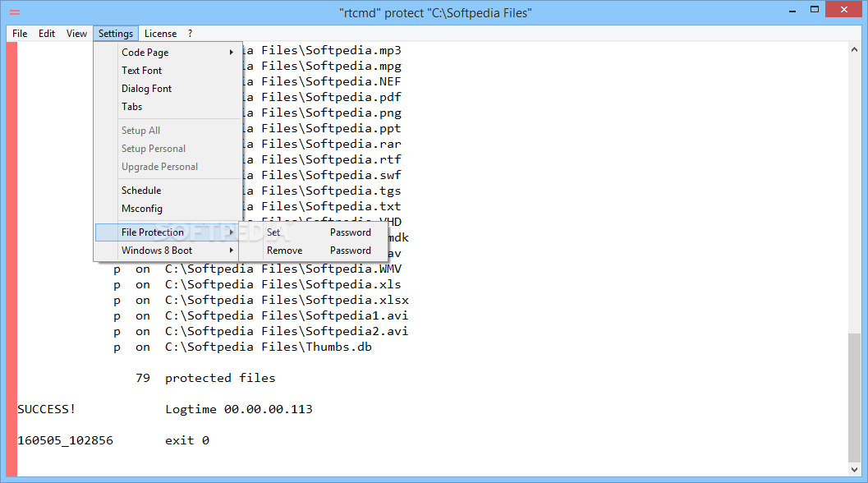Image resolution: width=868 pixels, height=483 pixels.
Task: Choose Text Font in Settings menu
Action: click(x=169, y=71)
